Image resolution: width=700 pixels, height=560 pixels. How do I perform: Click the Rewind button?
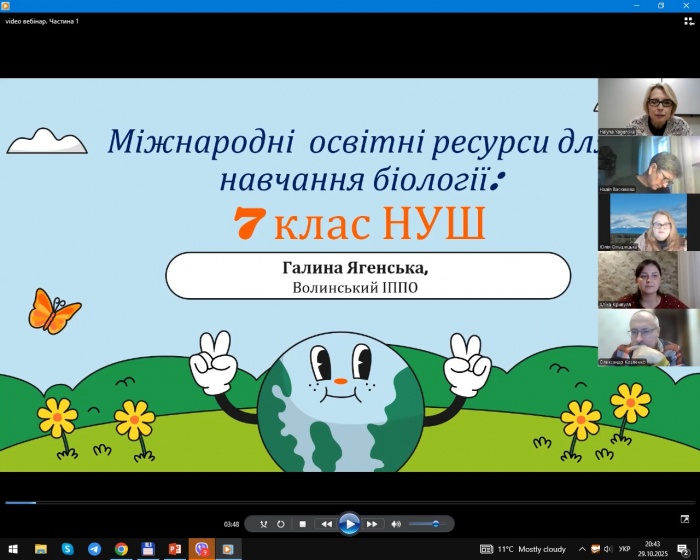[x=326, y=524]
